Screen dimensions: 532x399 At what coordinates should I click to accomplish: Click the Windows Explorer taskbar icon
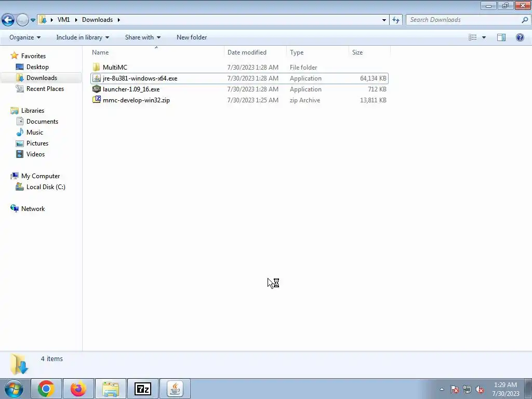click(111, 389)
